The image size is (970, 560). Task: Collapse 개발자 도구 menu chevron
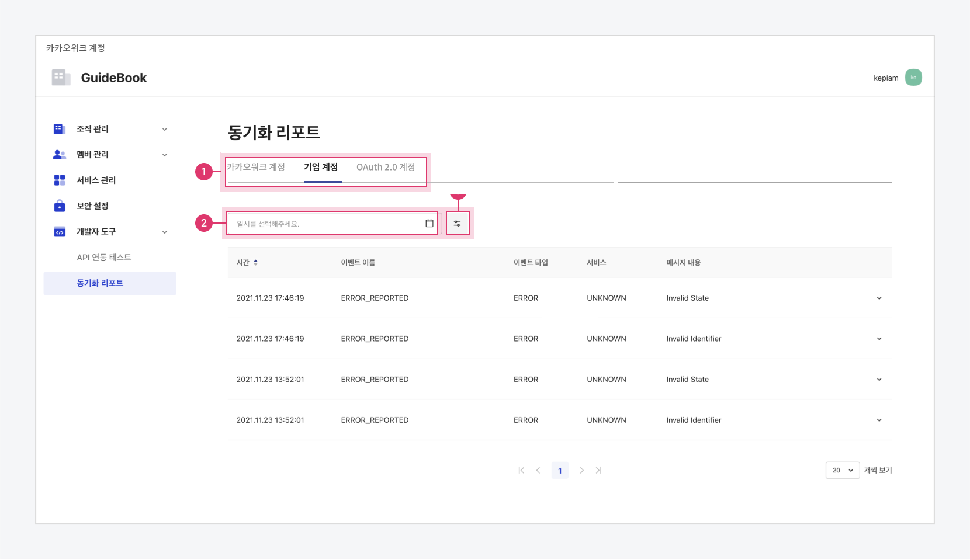pos(165,232)
